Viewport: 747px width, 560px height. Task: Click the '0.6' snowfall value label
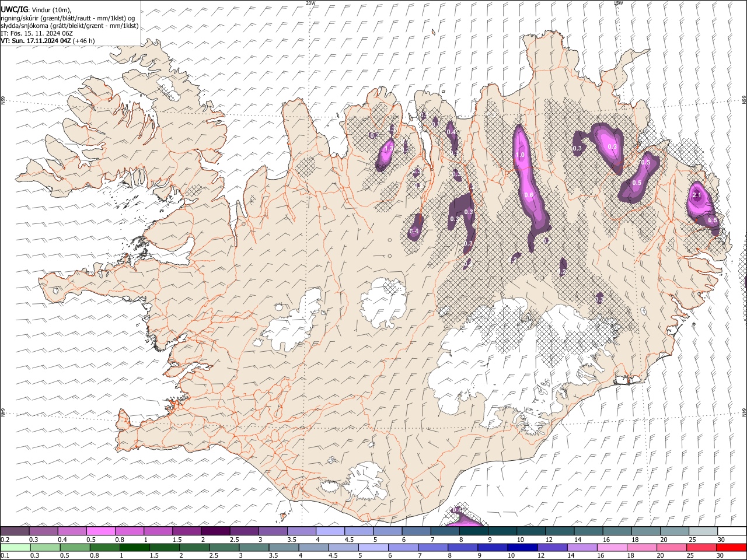529,195
